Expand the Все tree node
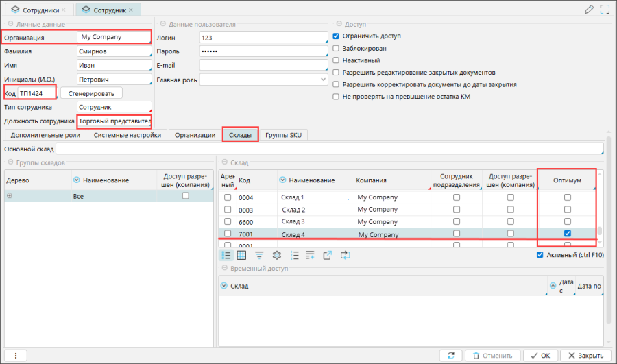617x364 pixels. click(x=10, y=196)
